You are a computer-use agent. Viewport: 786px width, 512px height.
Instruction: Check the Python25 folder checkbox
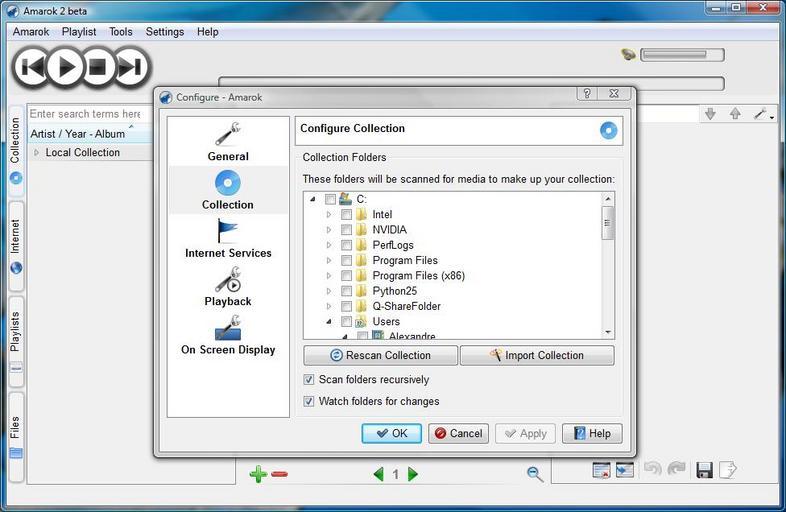[346, 291]
